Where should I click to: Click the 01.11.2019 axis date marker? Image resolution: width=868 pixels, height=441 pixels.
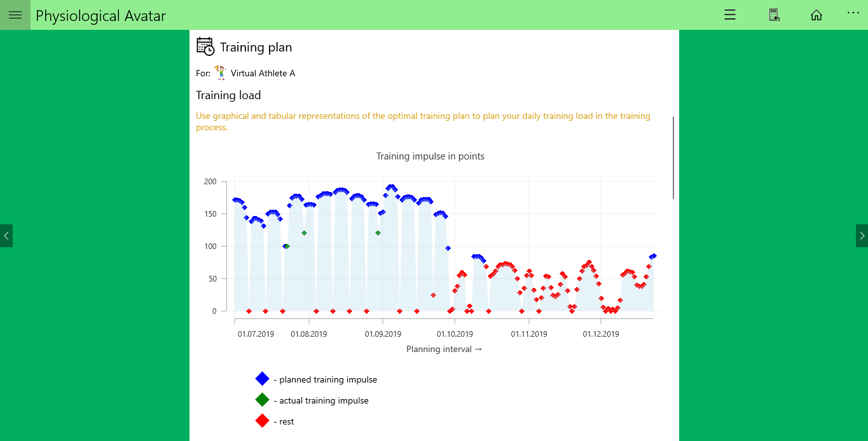point(528,334)
